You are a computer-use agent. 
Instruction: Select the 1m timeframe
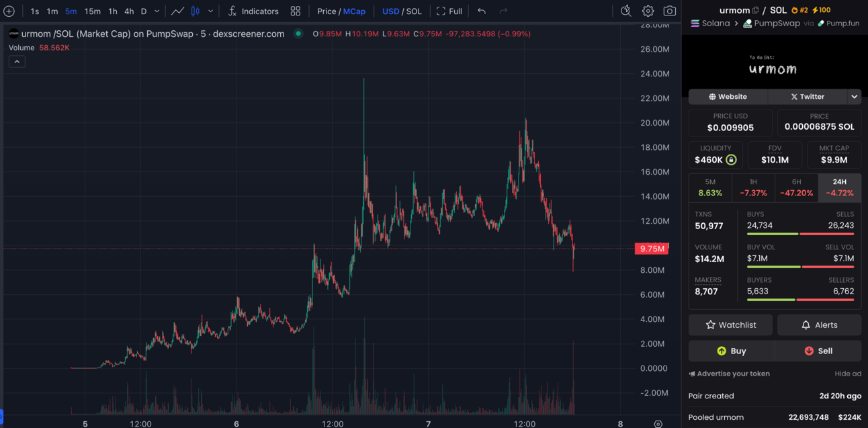pyautogui.click(x=52, y=11)
